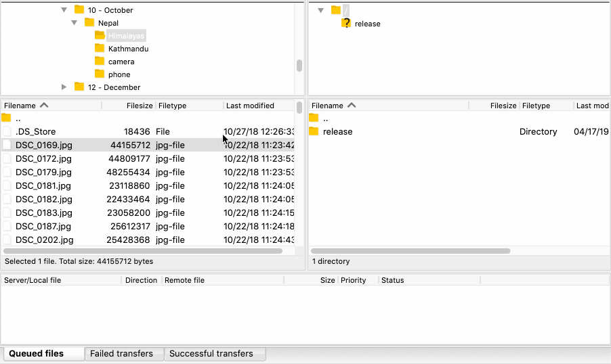
Task: Click the release directory folder icon in list
Action: point(314,131)
